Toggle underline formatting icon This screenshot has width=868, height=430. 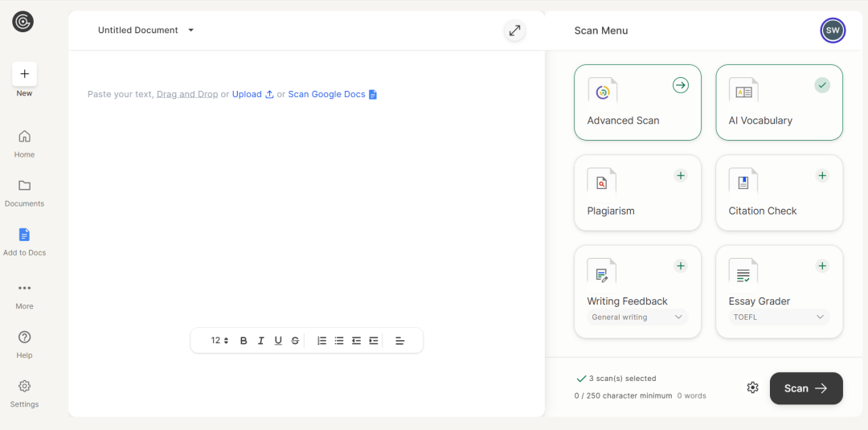[278, 341]
